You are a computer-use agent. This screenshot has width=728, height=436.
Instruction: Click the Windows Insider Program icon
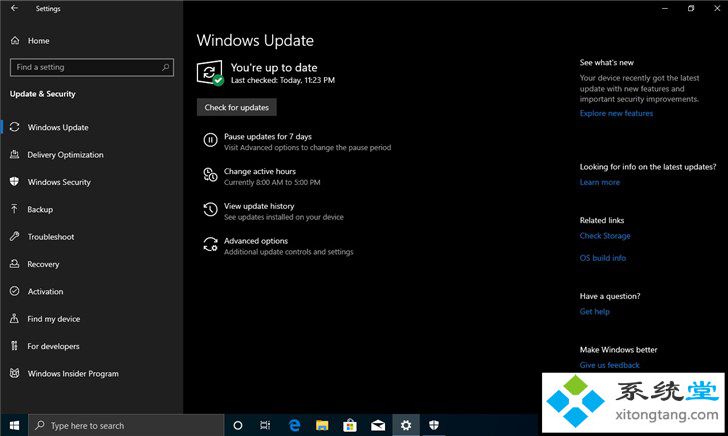click(x=14, y=373)
